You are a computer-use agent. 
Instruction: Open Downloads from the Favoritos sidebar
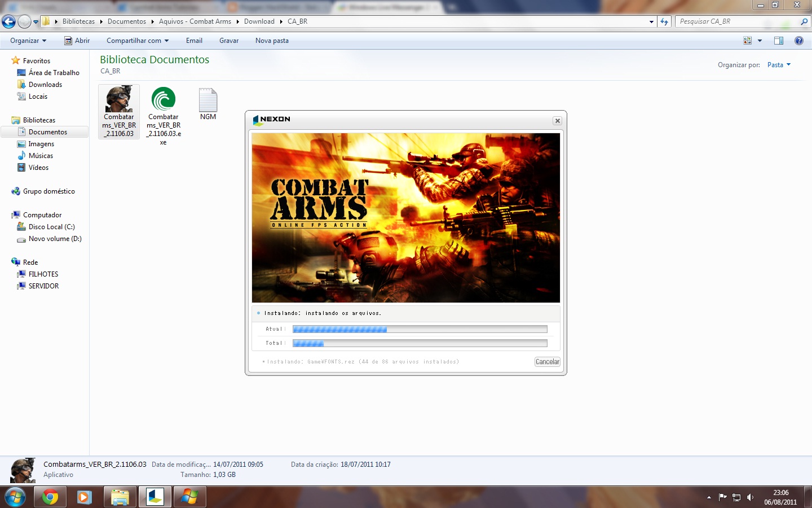click(x=45, y=84)
